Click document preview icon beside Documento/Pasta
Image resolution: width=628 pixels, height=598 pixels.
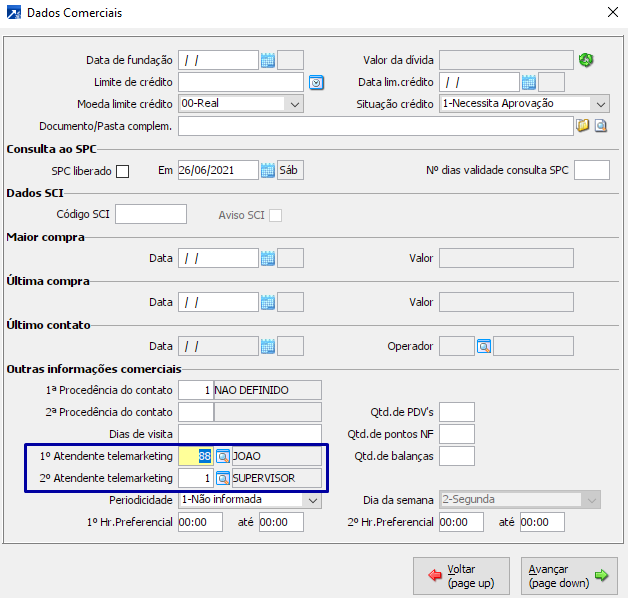[x=601, y=126]
